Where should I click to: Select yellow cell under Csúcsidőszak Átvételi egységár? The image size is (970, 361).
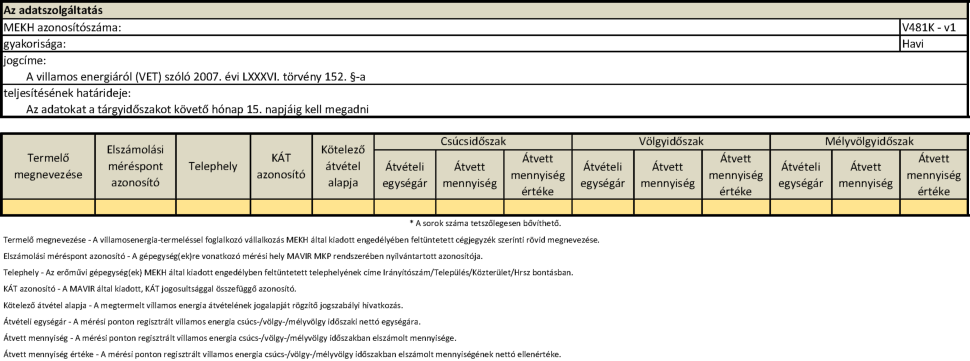tap(405, 207)
